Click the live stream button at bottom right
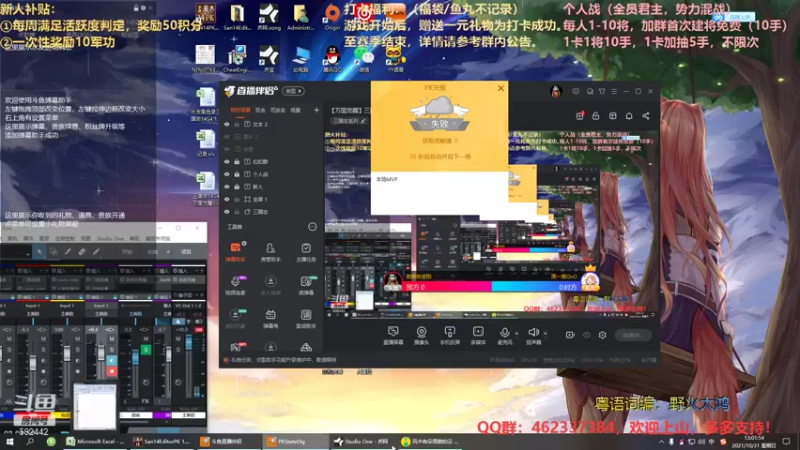 coord(633,335)
